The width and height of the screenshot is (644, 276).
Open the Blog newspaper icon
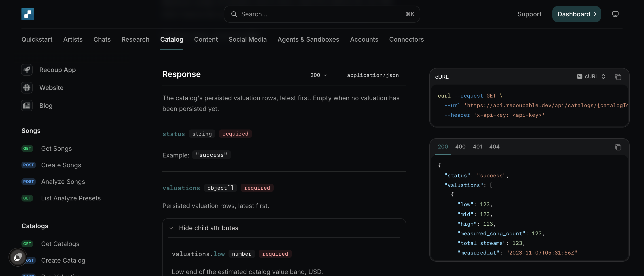pos(27,106)
